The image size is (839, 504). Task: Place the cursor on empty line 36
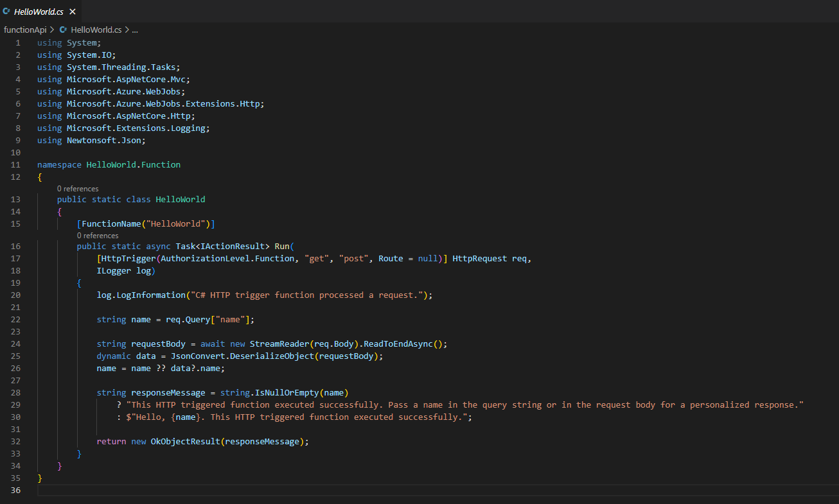[257, 491]
